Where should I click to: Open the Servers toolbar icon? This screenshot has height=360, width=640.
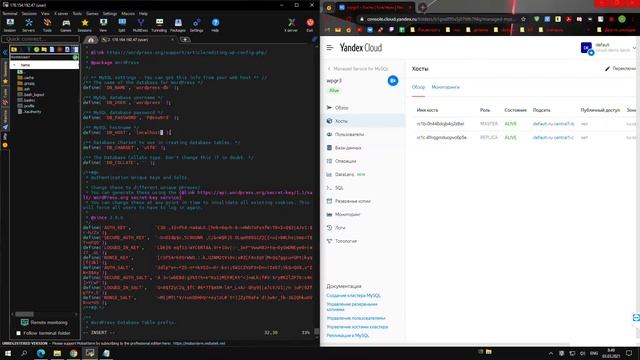point(29,25)
